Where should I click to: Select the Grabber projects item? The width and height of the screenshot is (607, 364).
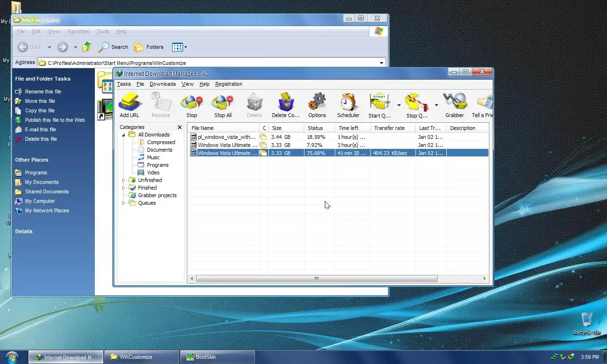click(x=157, y=195)
